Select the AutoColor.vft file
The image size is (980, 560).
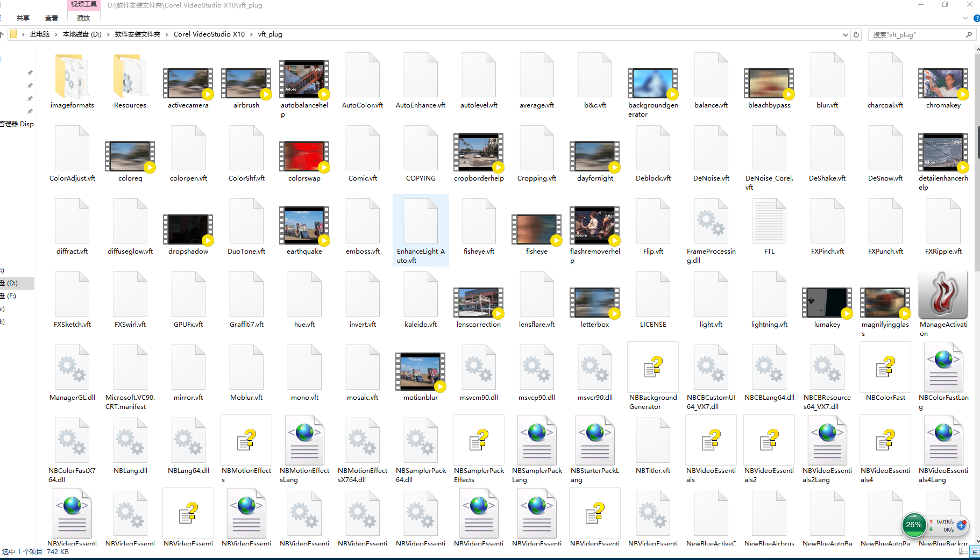tap(363, 81)
